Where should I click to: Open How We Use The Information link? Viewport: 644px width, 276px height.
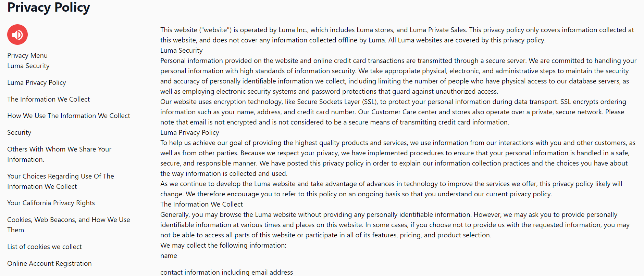69,116
